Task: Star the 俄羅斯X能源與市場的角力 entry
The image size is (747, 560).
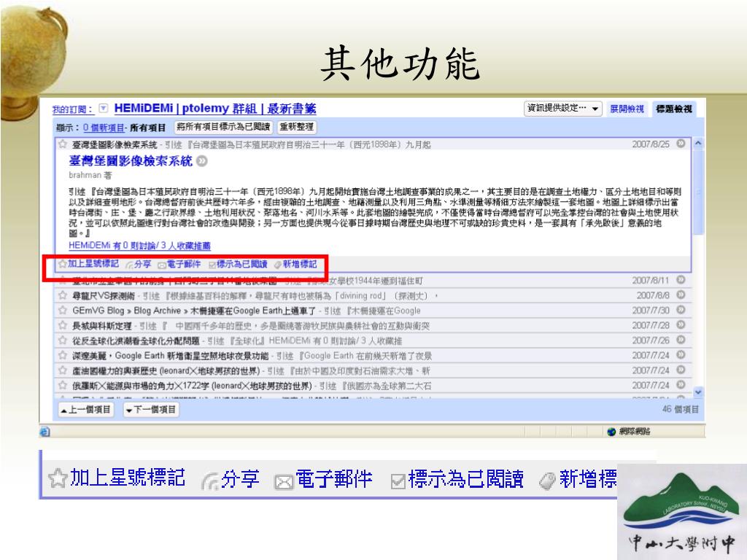Action: (63, 385)
